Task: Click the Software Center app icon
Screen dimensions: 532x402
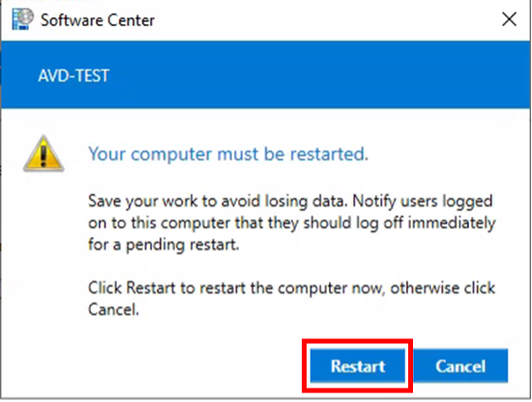Action: click(22, 19)
